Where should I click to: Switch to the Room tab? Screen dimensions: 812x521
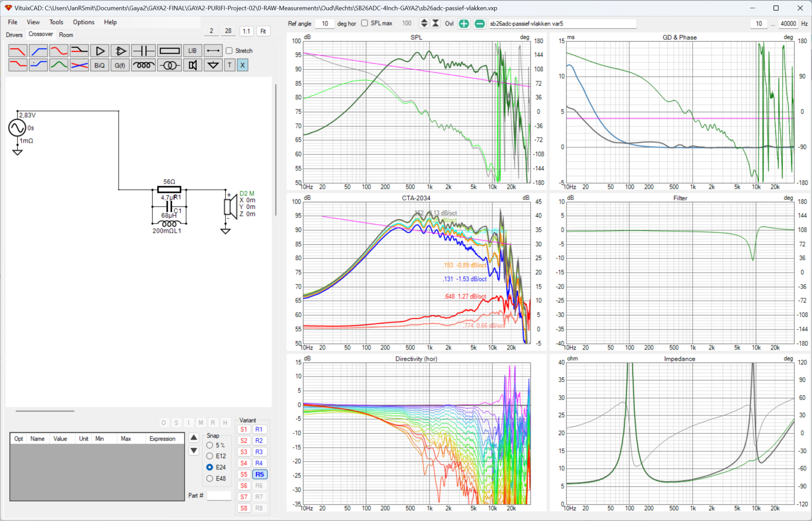tap(66, 35)
